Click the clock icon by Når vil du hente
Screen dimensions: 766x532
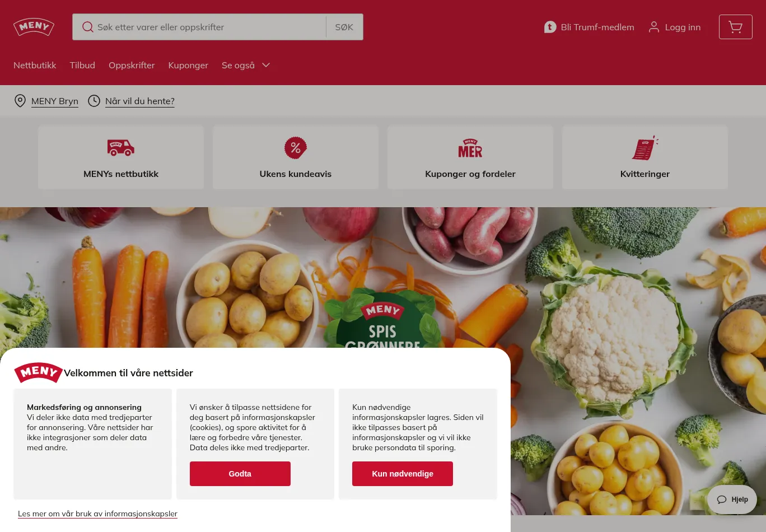tap(94, 101)
